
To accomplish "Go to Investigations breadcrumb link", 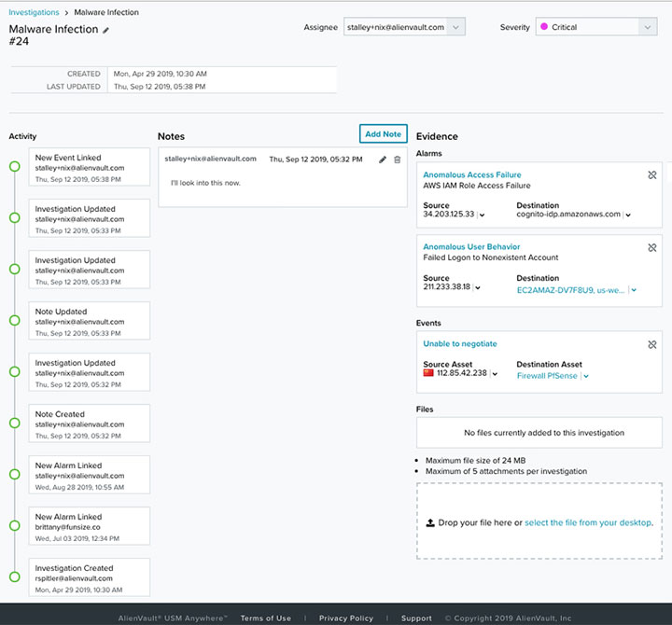I will [34, 12].
